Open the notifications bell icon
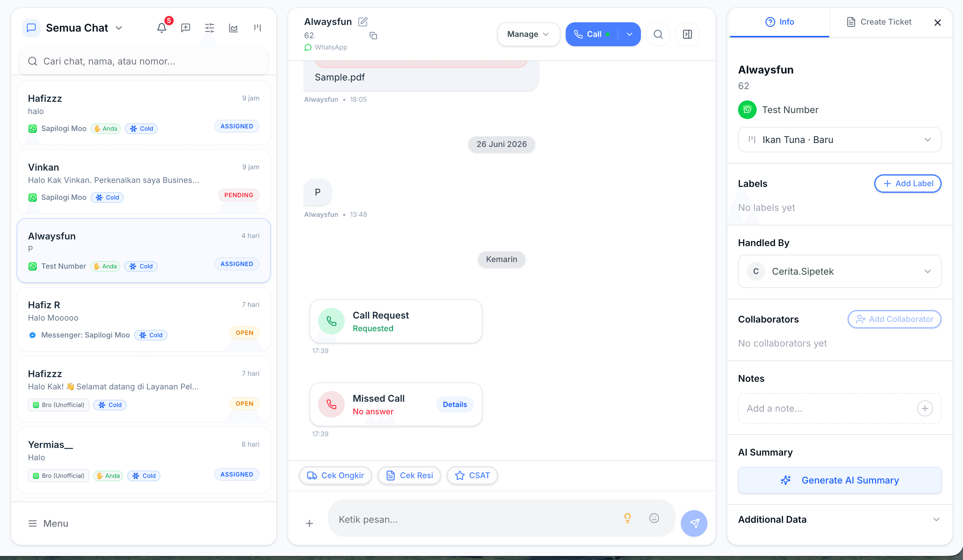 point(162,28)
